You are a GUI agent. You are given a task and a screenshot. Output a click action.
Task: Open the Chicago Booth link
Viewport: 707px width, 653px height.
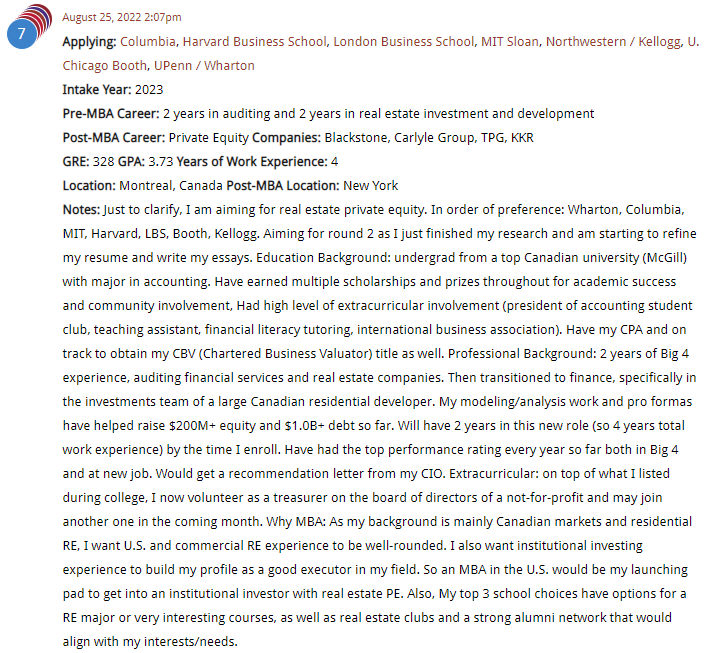[100, 65]
